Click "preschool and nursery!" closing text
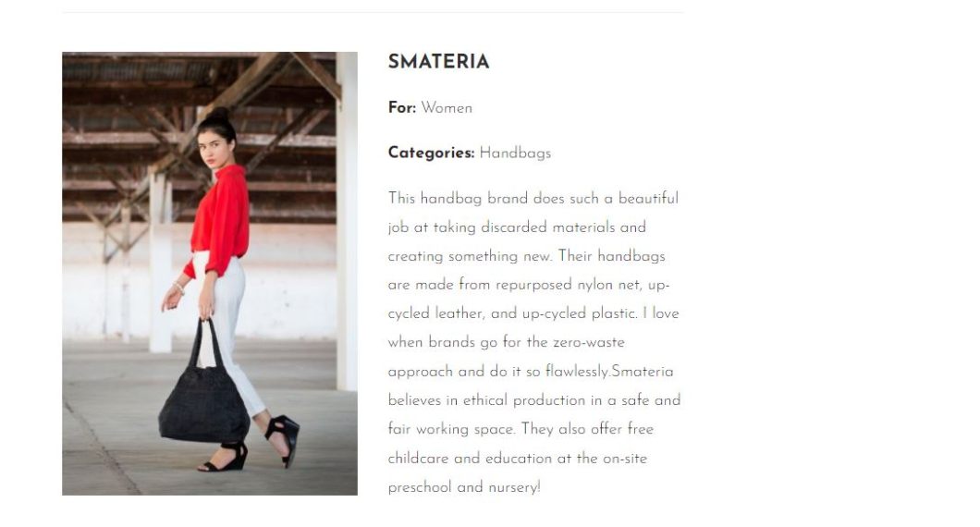980x527 pixels. click(463, 487)
